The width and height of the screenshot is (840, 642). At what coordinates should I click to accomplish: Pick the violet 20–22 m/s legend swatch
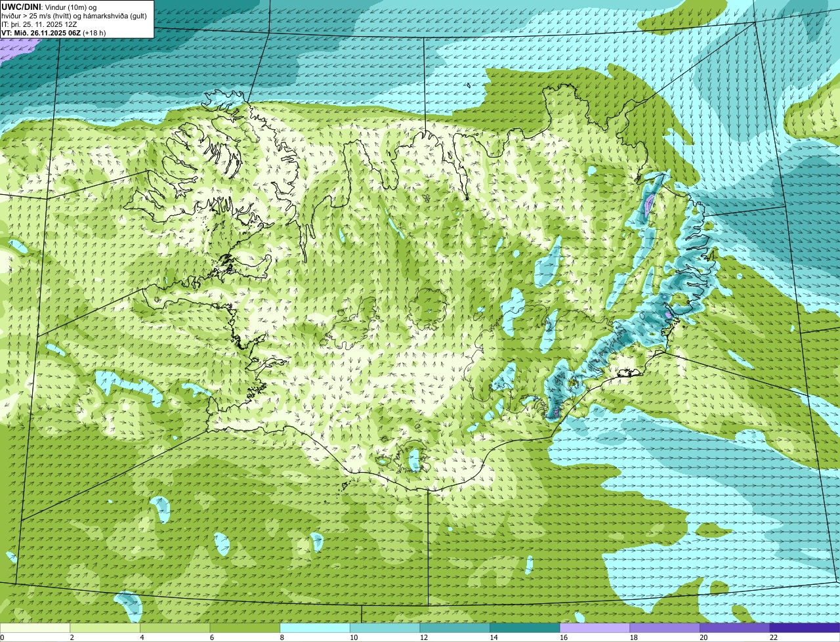pyautogui.click(x=735, y=628)
